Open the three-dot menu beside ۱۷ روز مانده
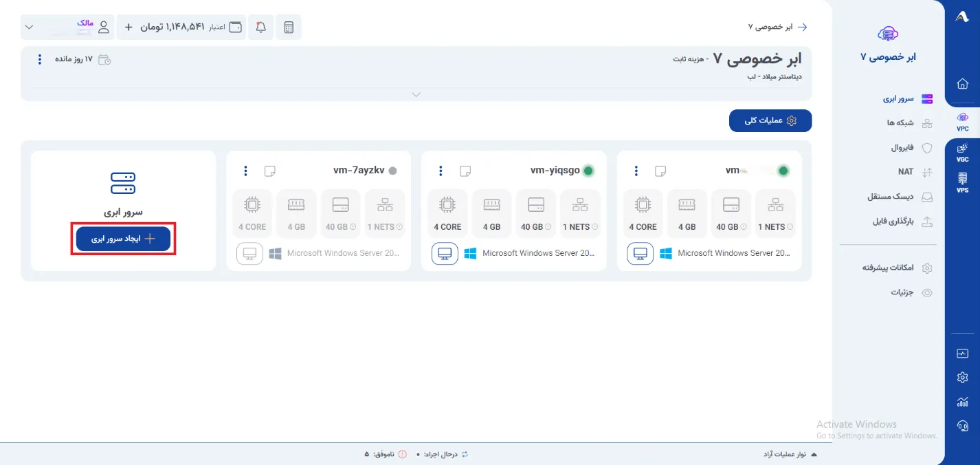The image size is (980, 465). 39,59
